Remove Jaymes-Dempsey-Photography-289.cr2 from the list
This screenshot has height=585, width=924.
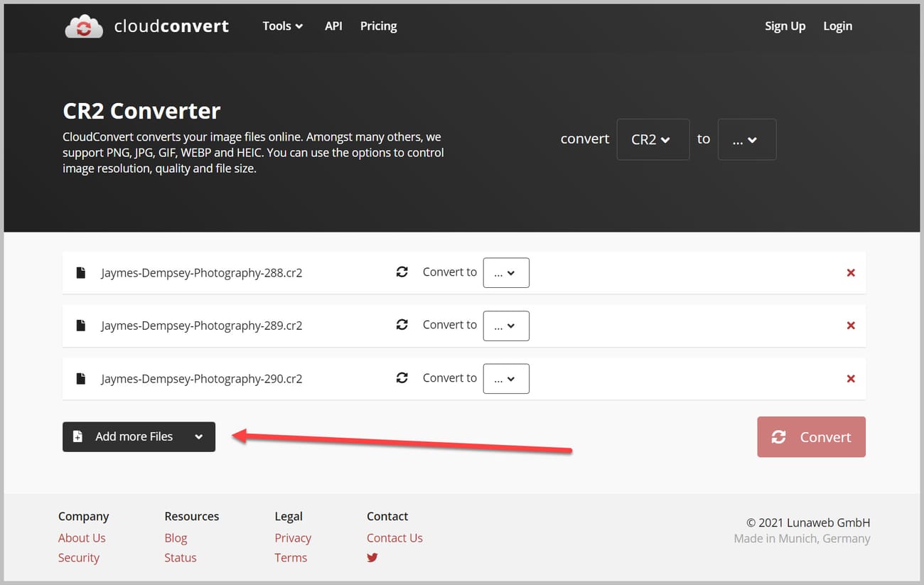pos(851,325)
